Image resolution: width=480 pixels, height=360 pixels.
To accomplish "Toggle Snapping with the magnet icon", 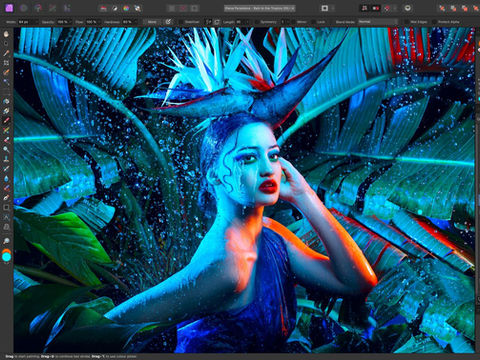I will [x=387, y=8].
